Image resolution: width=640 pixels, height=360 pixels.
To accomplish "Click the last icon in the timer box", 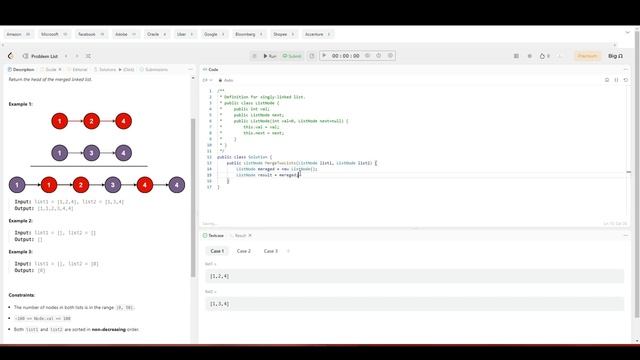I will (x=390, y=56).
